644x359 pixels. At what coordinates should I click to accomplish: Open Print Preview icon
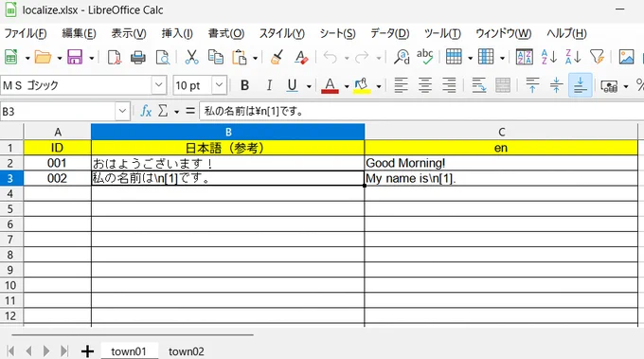point(163,57)
